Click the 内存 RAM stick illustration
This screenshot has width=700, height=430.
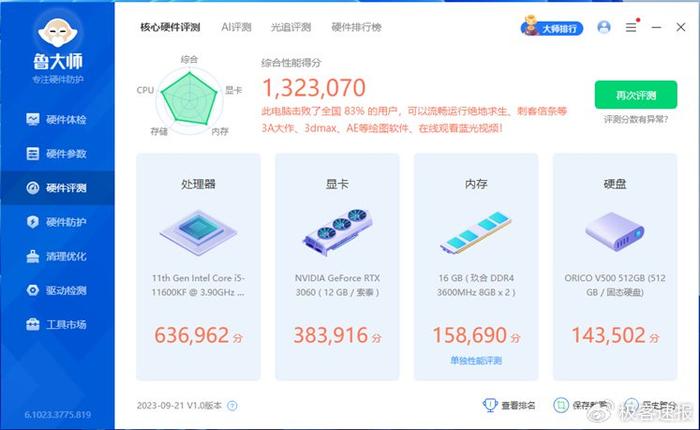(476, 233)
